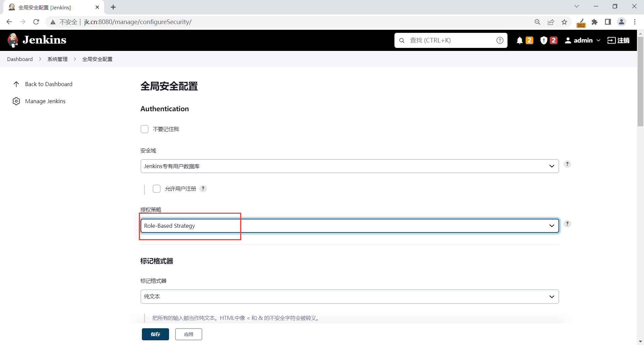Show help for the 安全域 security realm
644x345 pixels.
coord(567,164)
